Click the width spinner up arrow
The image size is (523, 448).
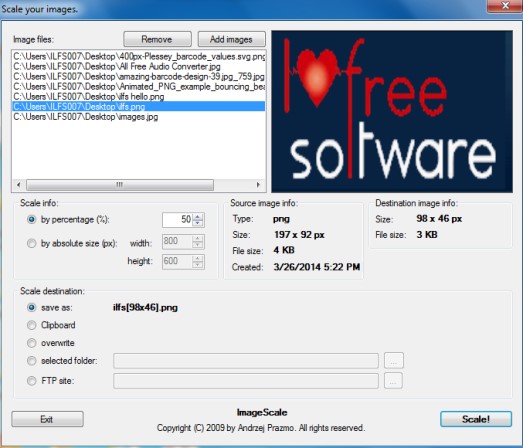(x=198, y=238)
